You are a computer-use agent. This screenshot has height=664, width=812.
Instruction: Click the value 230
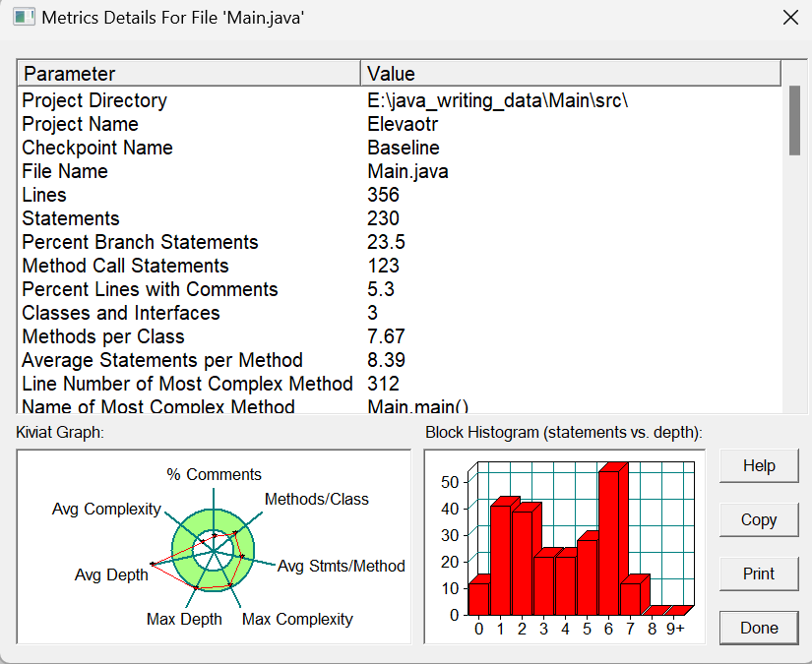click(383, 218)
